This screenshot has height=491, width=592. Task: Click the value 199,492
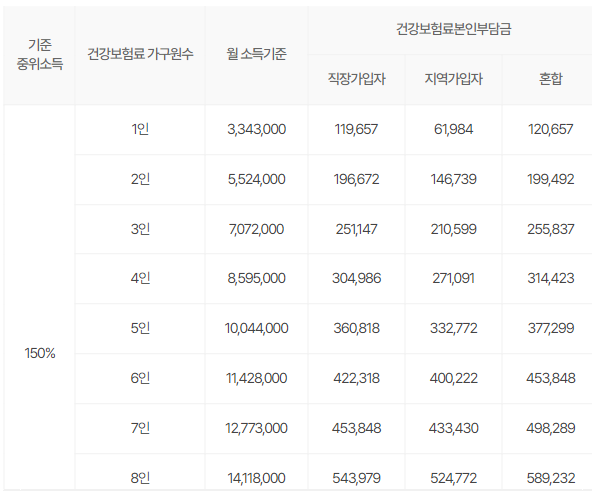pos(551,179)
